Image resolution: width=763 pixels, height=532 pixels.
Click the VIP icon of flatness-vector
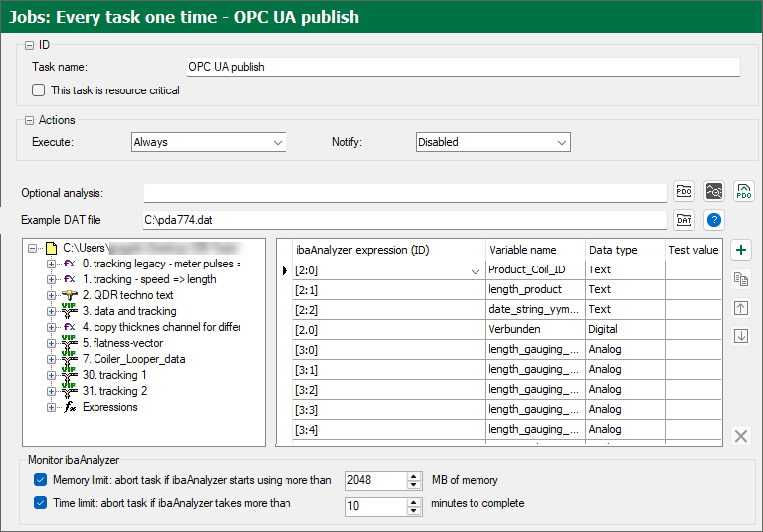(x=69, y=342)
